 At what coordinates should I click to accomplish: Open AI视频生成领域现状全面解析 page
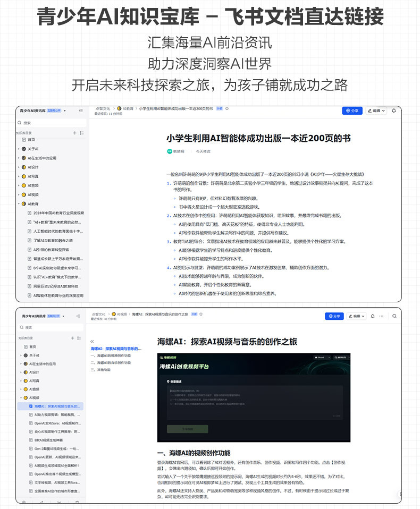click(54, 465)
